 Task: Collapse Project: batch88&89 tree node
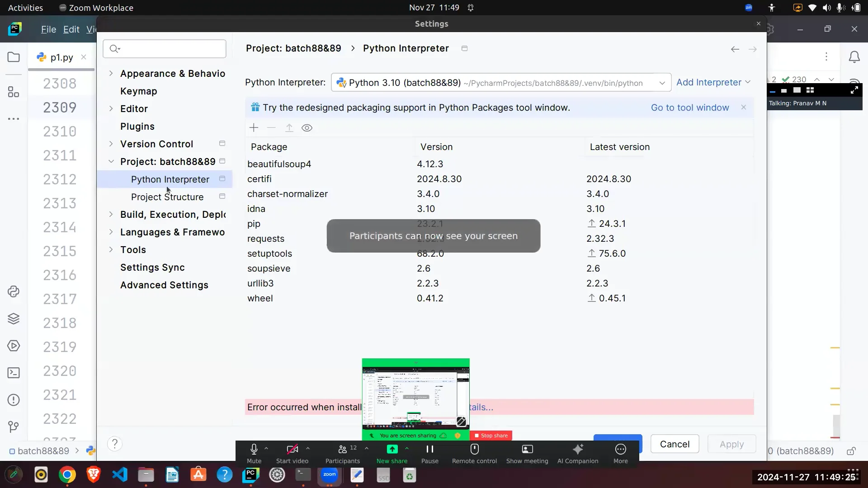(111, 161)
